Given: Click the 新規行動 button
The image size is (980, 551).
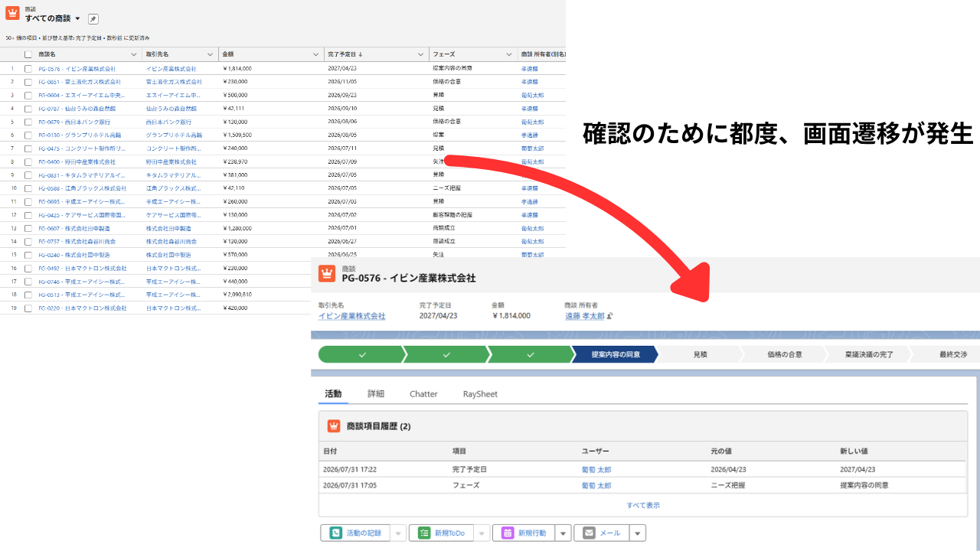Looking at the screenshot, I should point(524,533).
